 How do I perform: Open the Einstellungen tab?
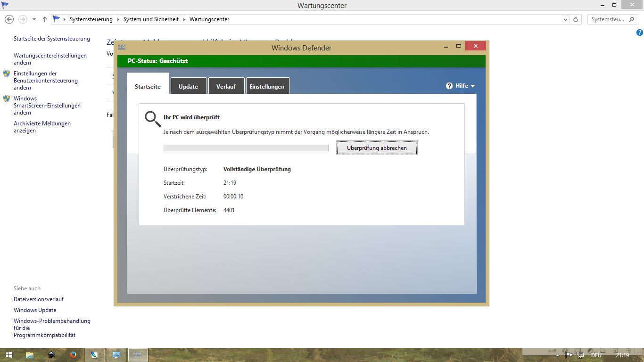[x=267, y=87]
